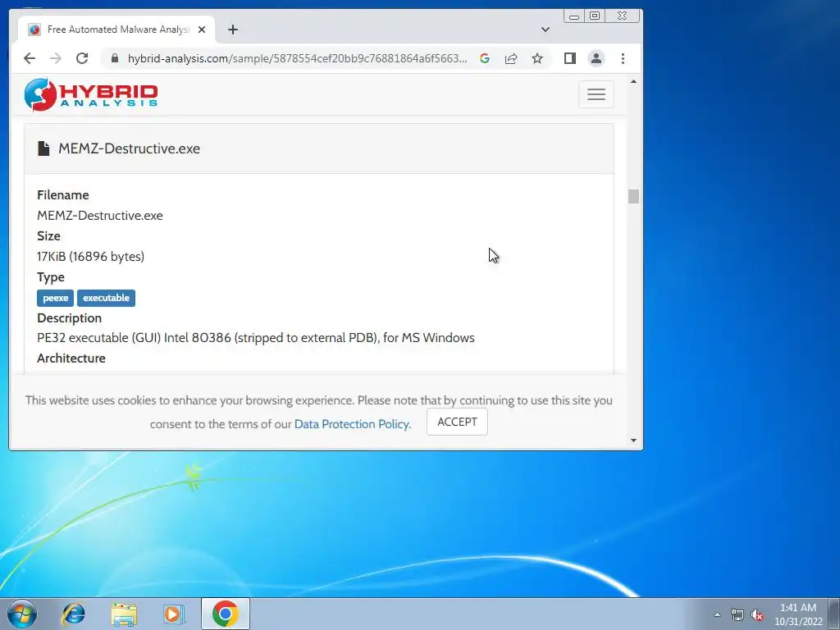Click the muted volume tray icon

click(757, 614)
